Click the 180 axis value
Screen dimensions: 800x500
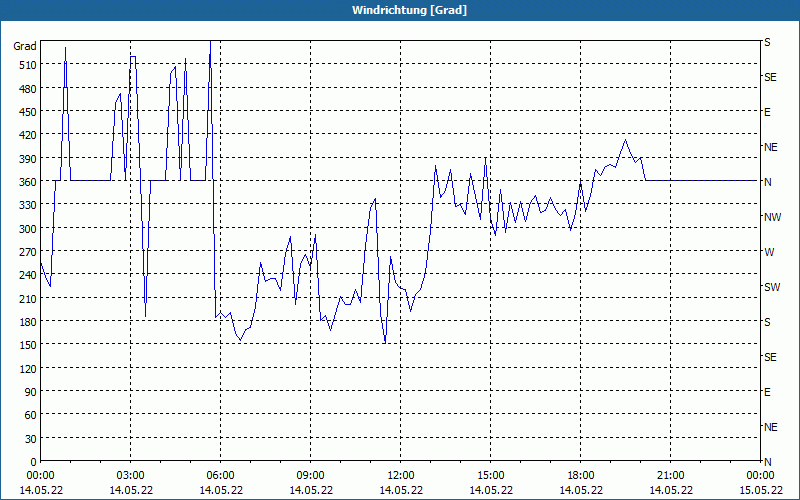click(28, 322)
